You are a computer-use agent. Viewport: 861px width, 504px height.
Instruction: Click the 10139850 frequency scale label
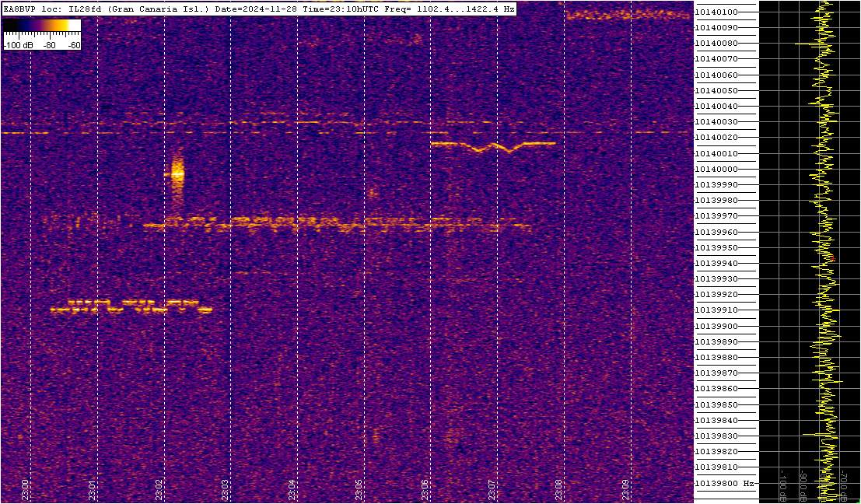click(x=716, y=404)
